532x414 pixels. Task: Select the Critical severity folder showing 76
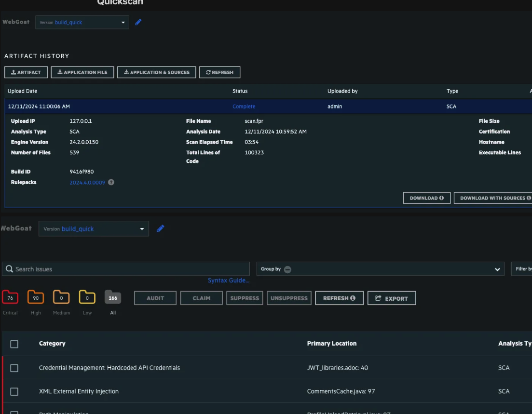10,298
